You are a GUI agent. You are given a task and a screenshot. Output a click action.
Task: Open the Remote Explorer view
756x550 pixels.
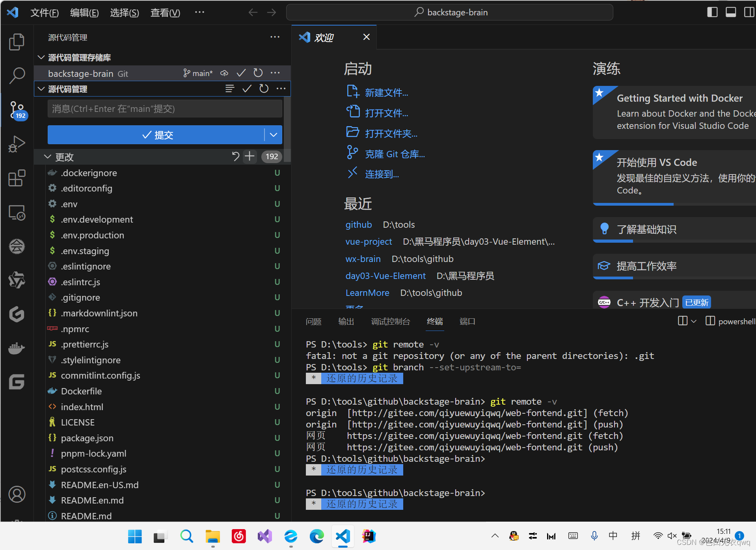pyautogui.click(x=17, y=213)
